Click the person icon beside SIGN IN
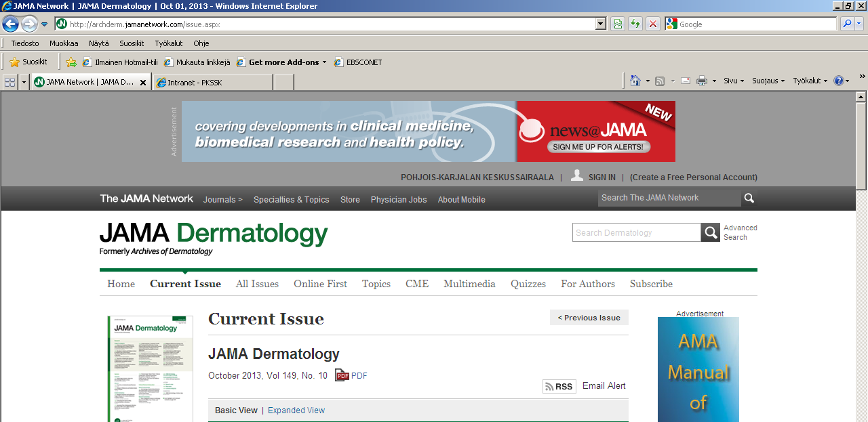 (x=577, y=175)
